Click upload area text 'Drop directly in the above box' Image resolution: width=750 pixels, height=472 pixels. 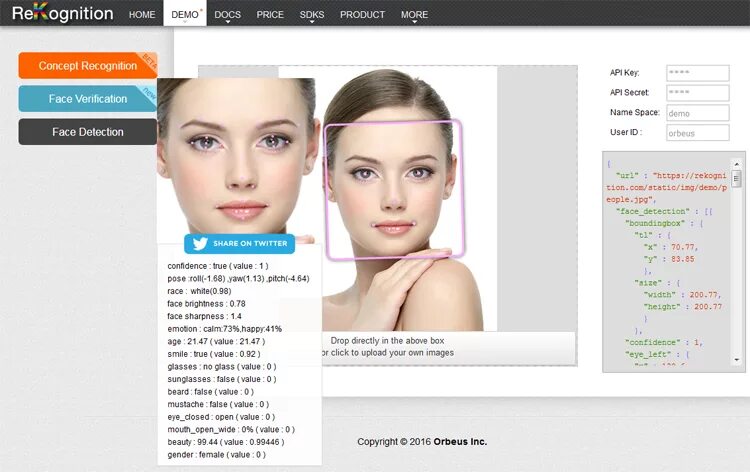[387, 340]
